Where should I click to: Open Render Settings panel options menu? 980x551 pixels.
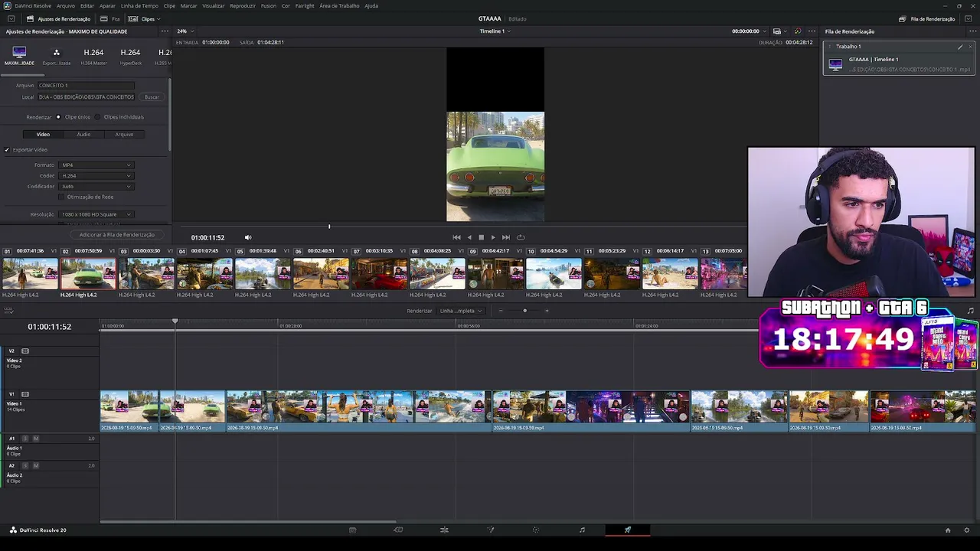165,31
